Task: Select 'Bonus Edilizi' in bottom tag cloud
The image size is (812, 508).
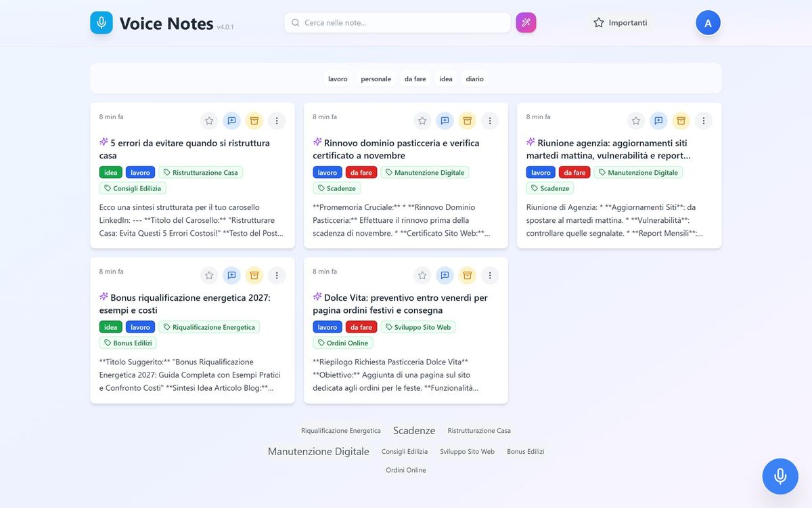Action: pos(526,452)
